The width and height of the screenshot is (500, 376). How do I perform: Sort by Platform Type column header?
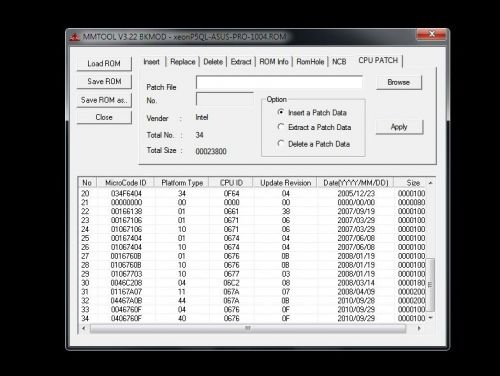tap(182, 183)
